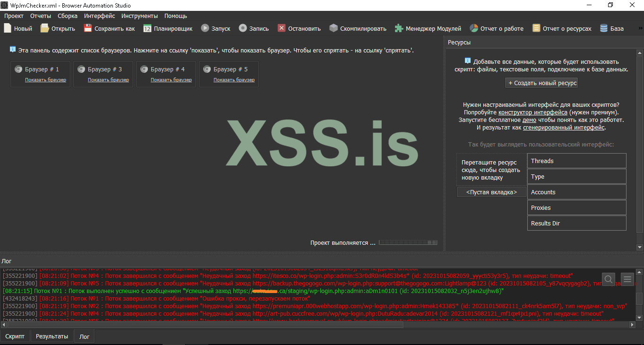Select log line mentioning art-pub.cuccfree.com
644x345 pixels.
click(303, 314)
